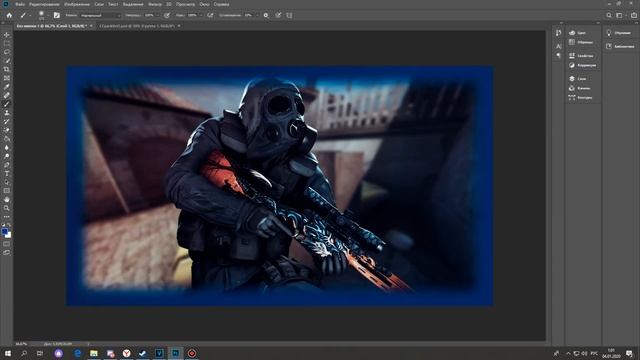Open the Character panel icon

coord(558,46)
